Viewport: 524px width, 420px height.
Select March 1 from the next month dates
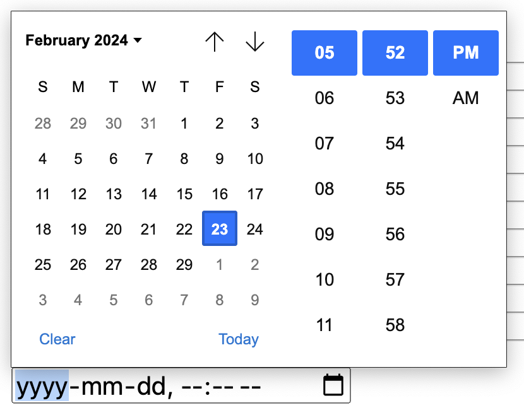(x=219, y=264)
